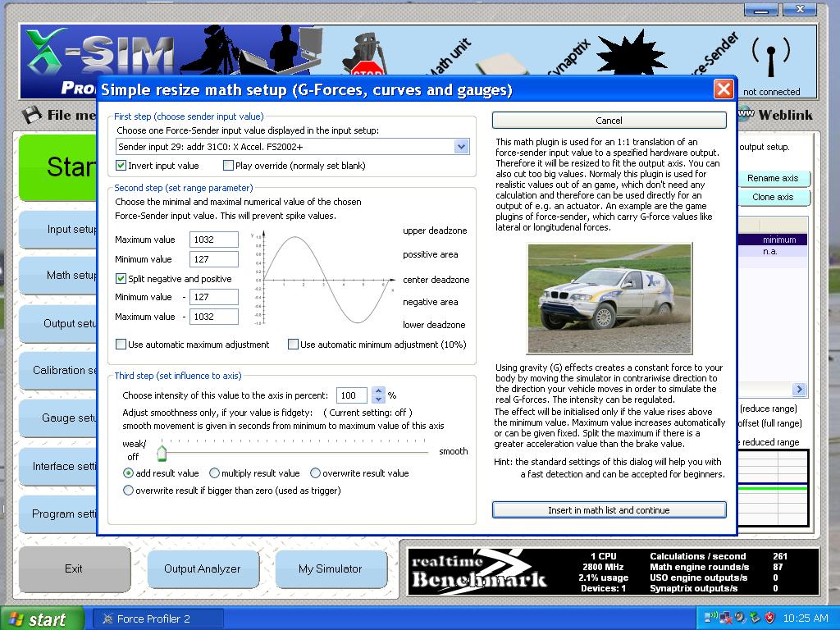This screenshot has height=630, width=840.
Task: Decrease intensity percent with the down arrow
Action: [x=379, y=399]
